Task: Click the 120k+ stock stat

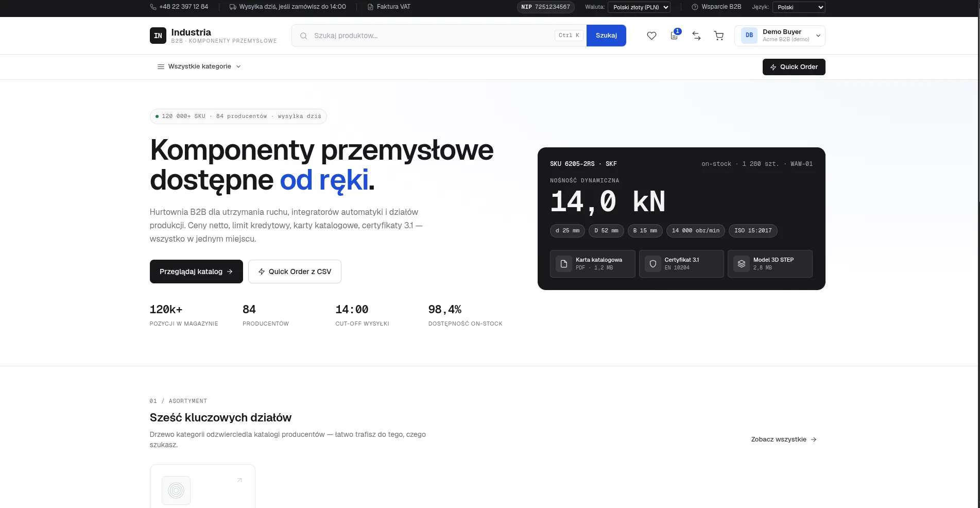Action: point(184,315)
